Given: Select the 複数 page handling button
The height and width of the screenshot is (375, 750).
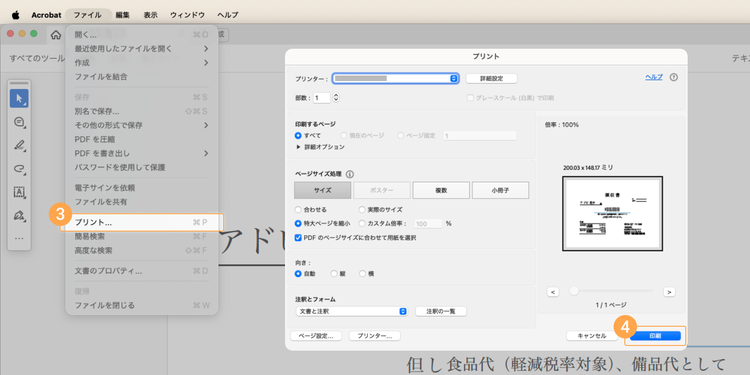Looking at the screenshot, I should [441, 190].
